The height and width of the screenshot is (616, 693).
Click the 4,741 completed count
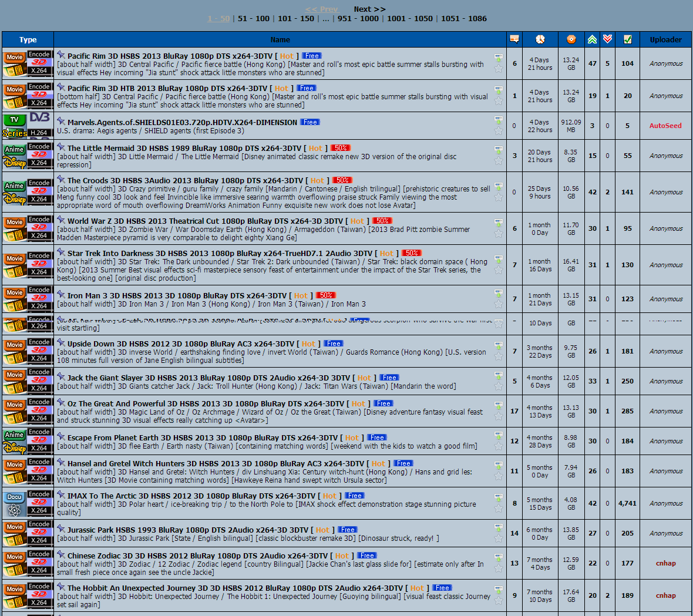628,503
